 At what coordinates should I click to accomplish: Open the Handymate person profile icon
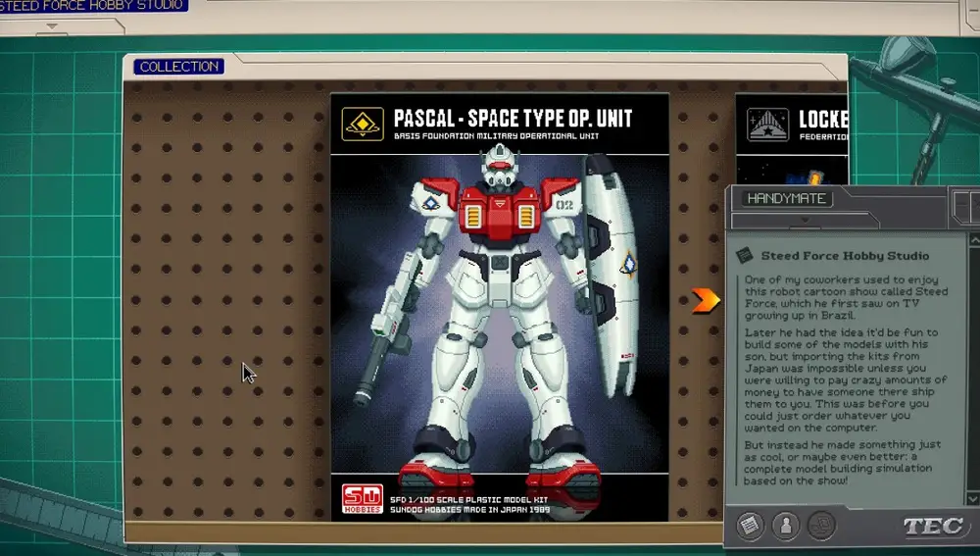tap(785, 526)
